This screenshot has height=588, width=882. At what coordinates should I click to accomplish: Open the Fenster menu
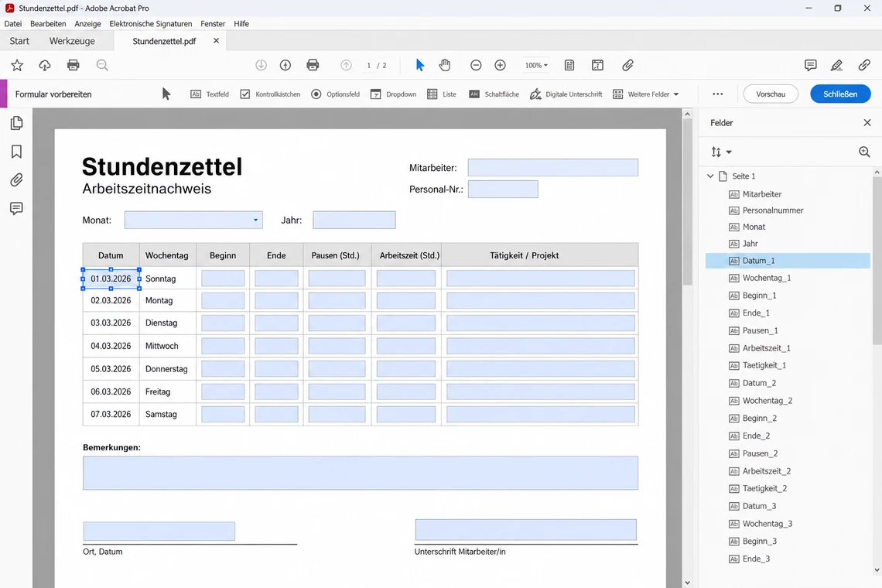click(x=213, y=24)
